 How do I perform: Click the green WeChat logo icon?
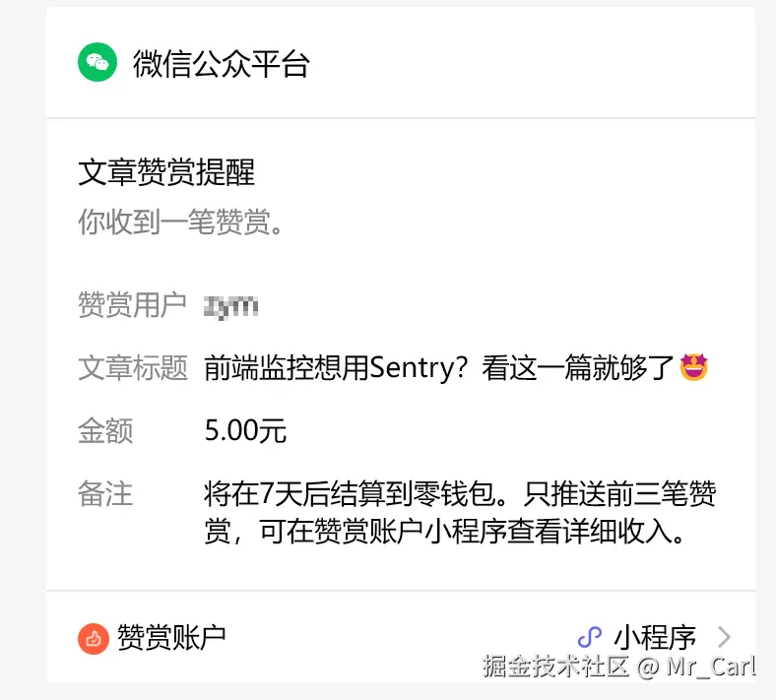pyautogui.click(x=97, y=64)
